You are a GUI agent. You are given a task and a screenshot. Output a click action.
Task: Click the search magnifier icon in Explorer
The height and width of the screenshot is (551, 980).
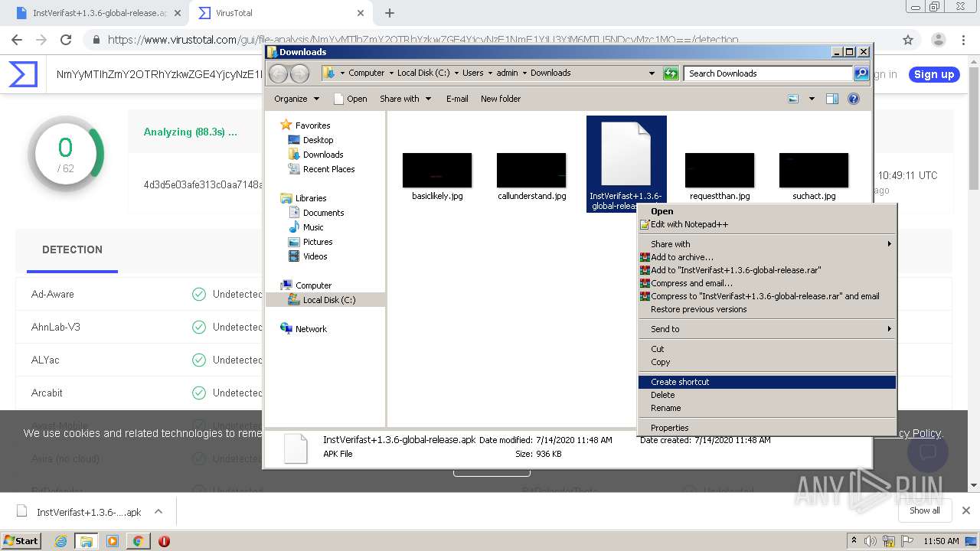861,73
